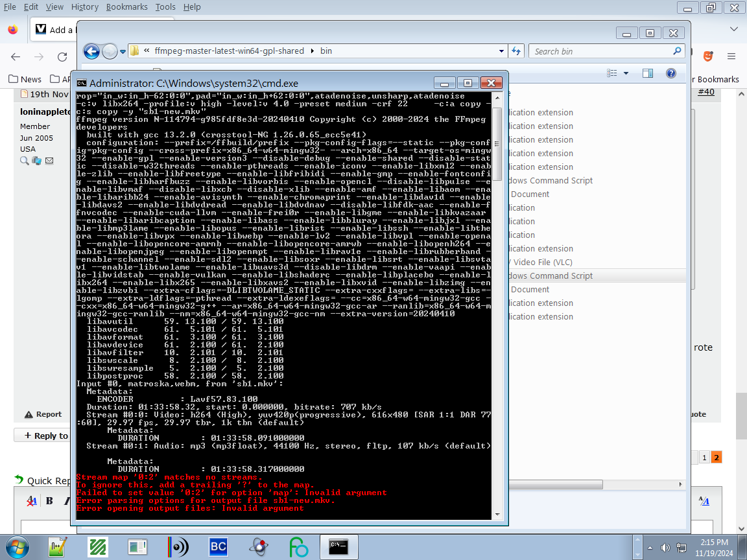This screenshot has width=747, height=560.
Task: Open the News bookmarks folder
Action: coord(25,79)
